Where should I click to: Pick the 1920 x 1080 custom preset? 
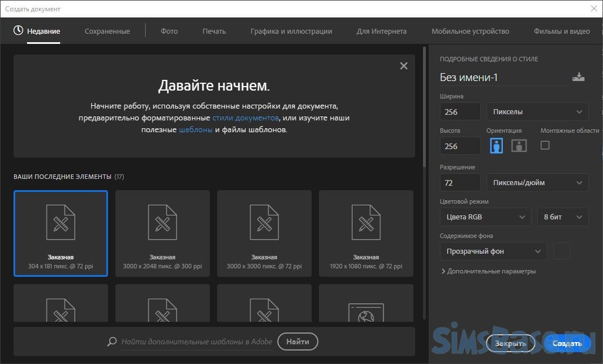point(366,233)
